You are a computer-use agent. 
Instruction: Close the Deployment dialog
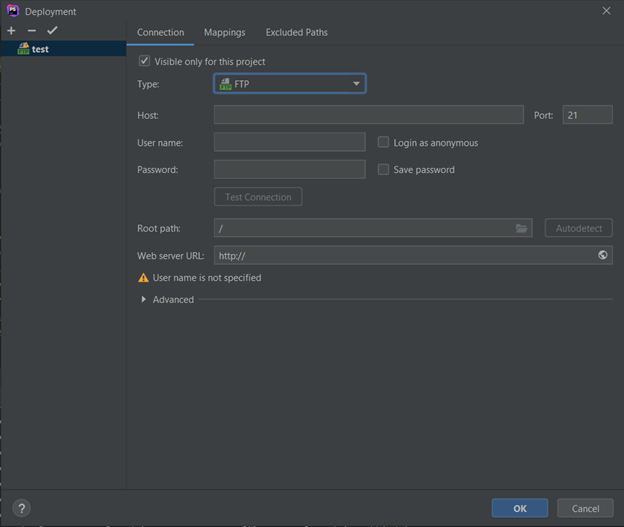pyautogui.click(x=606, y=11)
